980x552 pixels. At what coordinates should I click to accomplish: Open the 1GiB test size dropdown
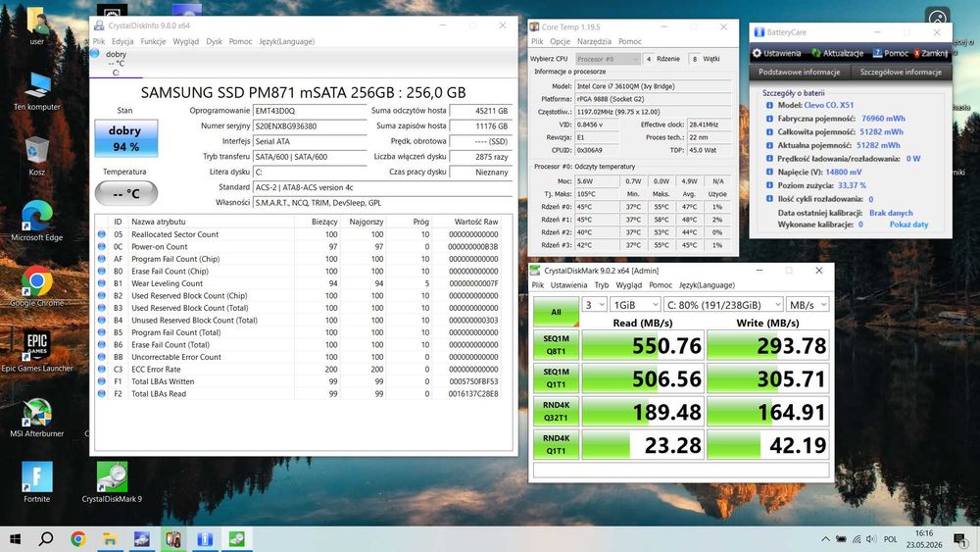point(635,305)
